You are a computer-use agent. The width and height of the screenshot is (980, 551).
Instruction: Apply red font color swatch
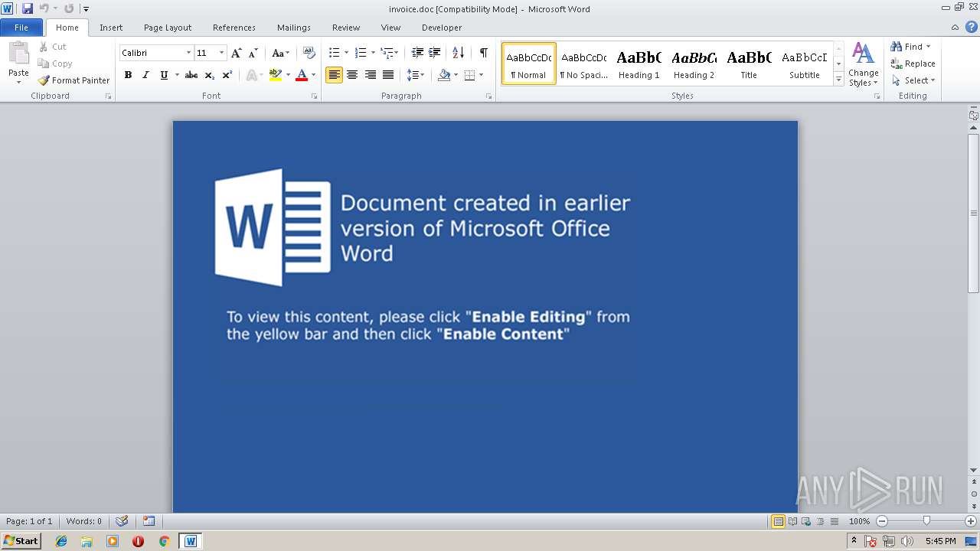(302, 75)
